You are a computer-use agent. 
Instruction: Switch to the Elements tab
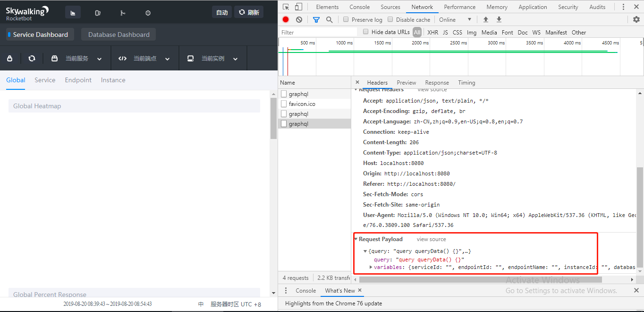pyautogui.click(x=327, y=7)
